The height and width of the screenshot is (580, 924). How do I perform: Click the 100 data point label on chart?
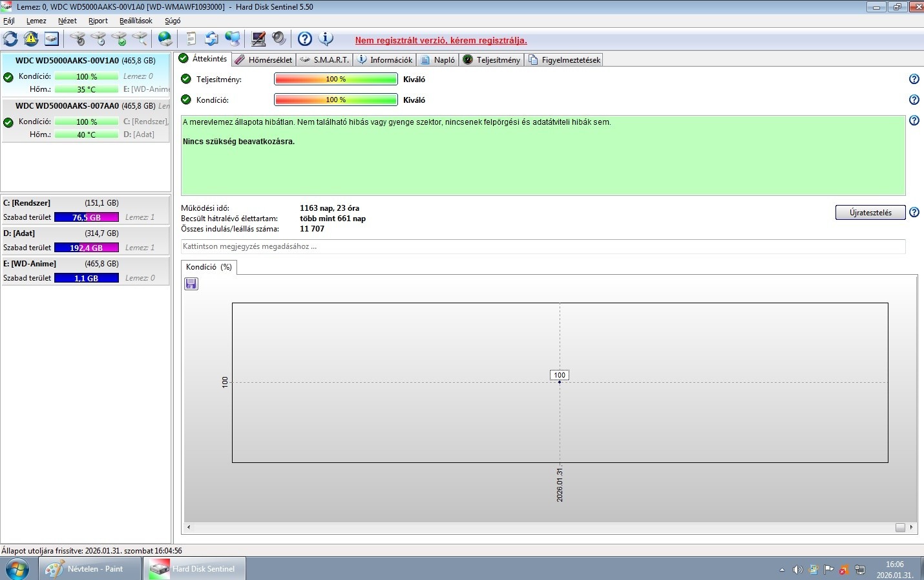[560, 375]
